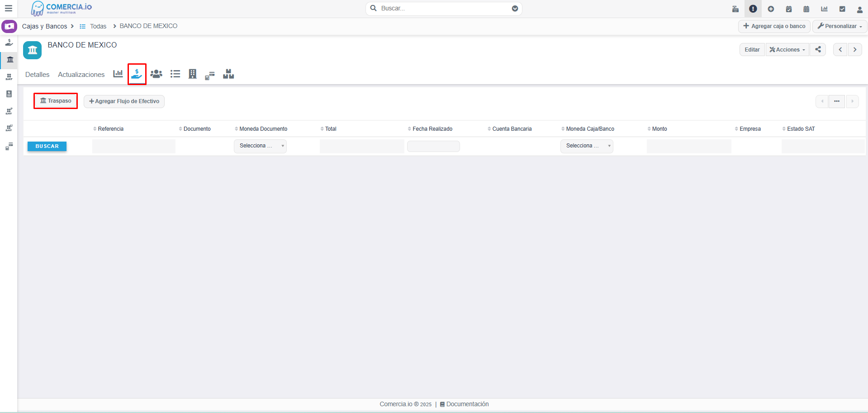Switch to the Detalles tab

tap(38, 75)
